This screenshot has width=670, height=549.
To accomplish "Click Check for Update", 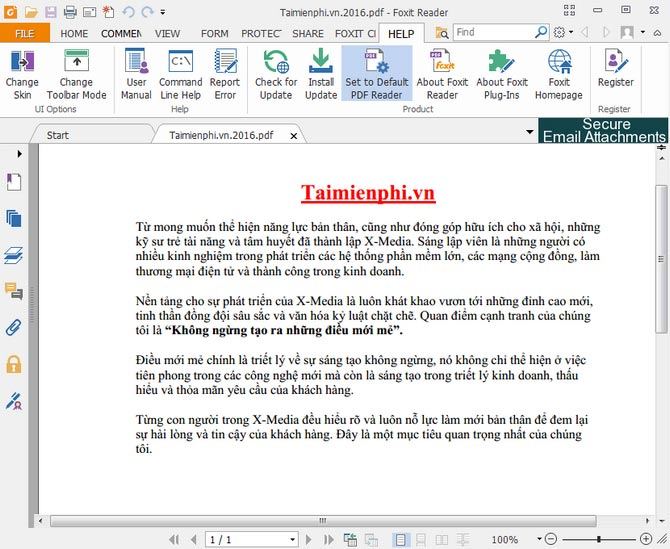I will (x=276, y=75).
